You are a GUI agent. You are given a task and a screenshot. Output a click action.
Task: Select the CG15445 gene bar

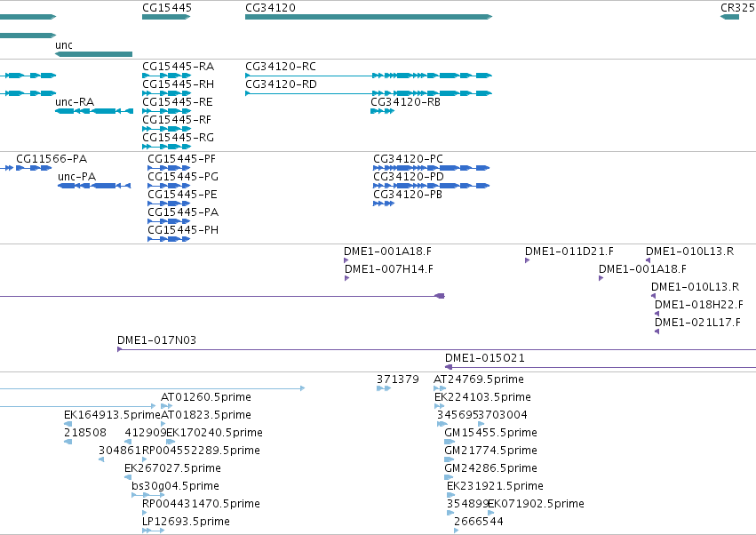(166, 17)
